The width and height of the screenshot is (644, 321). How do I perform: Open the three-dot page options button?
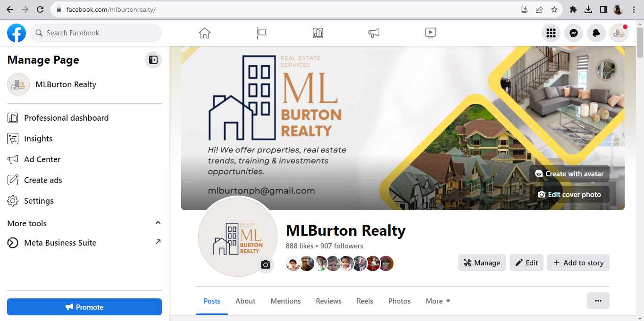pyautogui.click(x=598, y=301)
